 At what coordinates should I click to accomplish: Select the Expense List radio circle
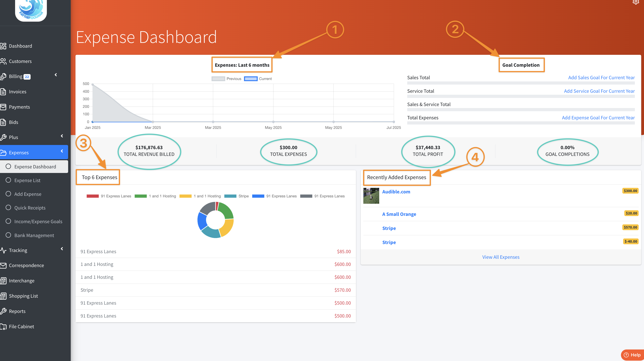pos(8,180)
